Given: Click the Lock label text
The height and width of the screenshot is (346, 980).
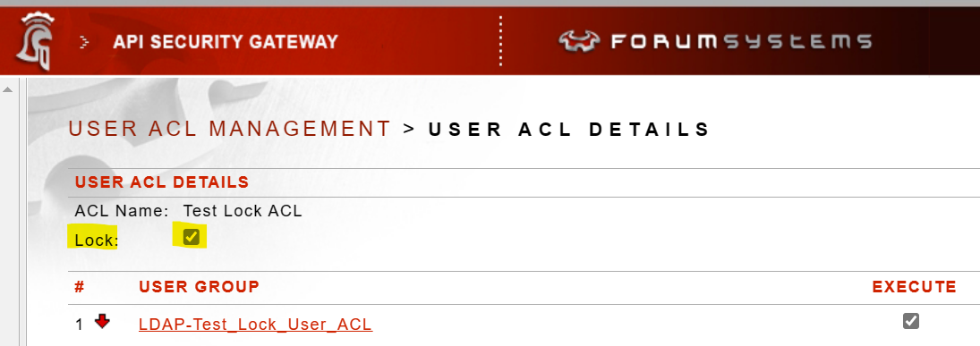Looking at the screenshot, I should [97, 240].
